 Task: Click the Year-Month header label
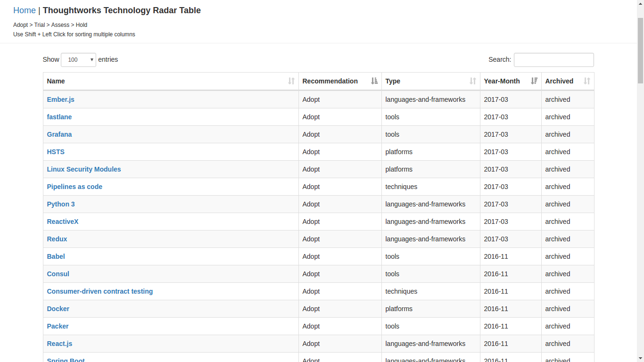pos(502,81)
